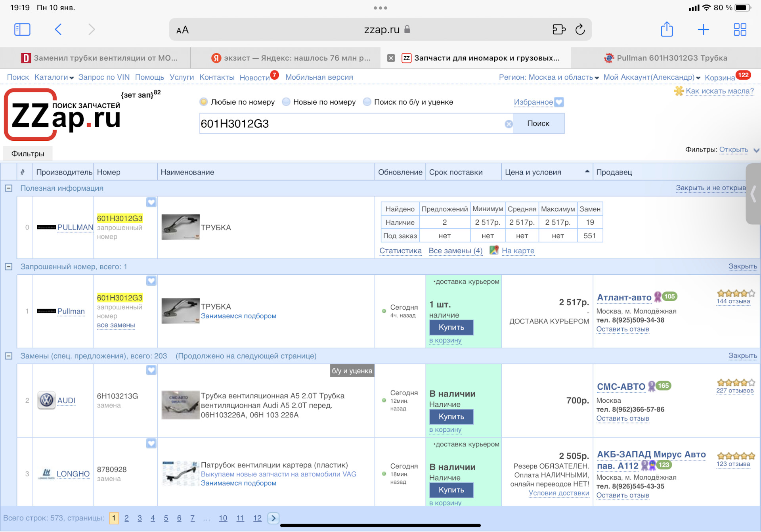Show the Safari tab overview grid
Viewport: 761px width, 532px height.
tap(740, 29)
